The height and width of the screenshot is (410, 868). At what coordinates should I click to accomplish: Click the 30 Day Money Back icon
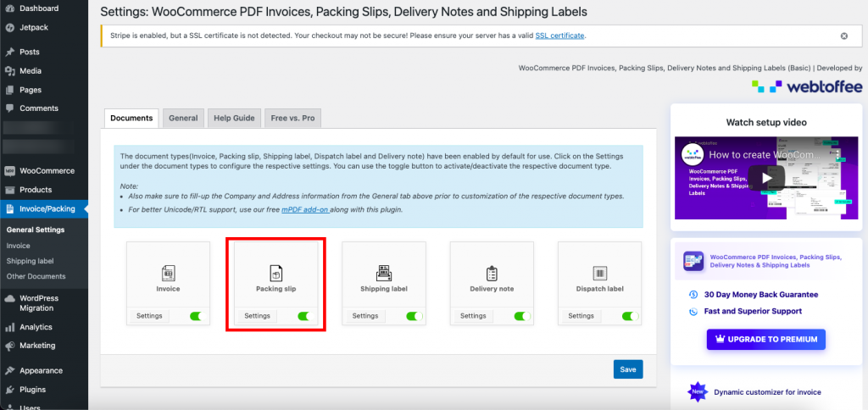pyautogui.click(x=693, y=295)
